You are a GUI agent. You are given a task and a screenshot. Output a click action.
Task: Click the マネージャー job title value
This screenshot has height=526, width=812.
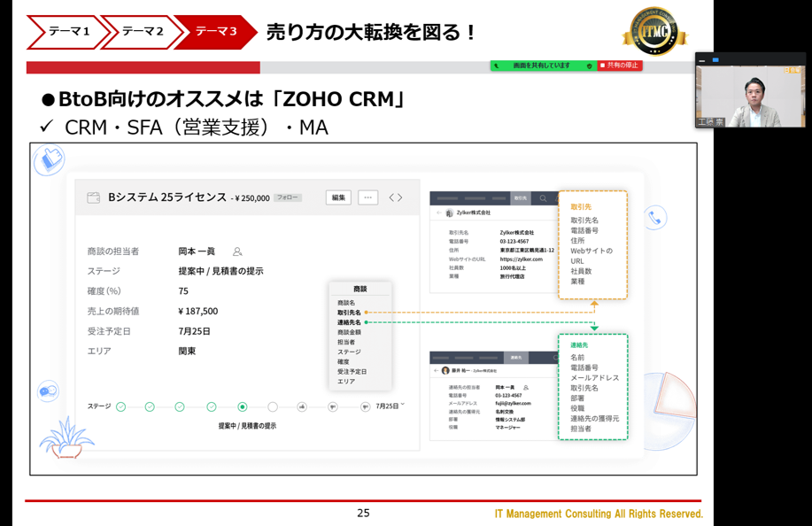tap(507, 428)
